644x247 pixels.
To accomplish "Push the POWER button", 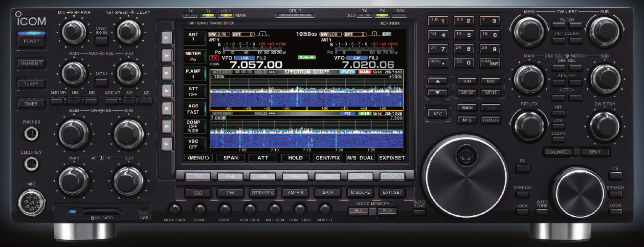I will (x=32, y=41).
